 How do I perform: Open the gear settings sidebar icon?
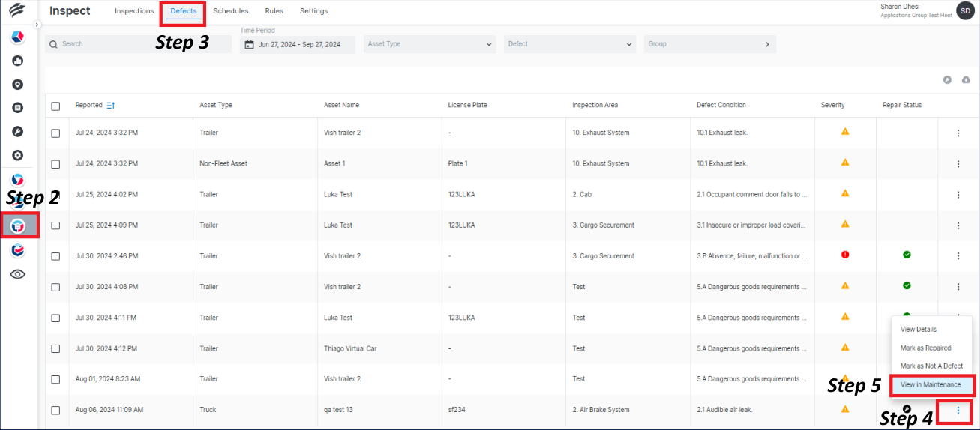[x=18, y=155]
